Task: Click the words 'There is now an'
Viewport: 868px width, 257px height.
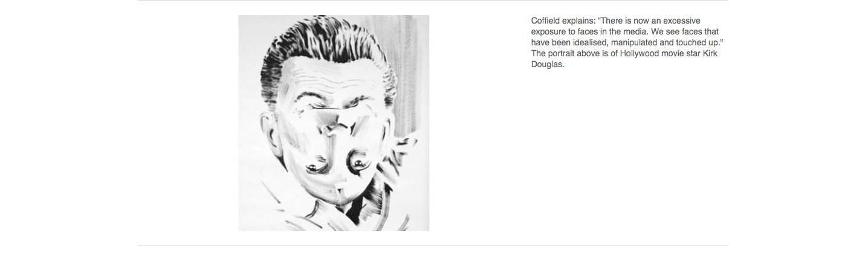Action: point(629,21)
